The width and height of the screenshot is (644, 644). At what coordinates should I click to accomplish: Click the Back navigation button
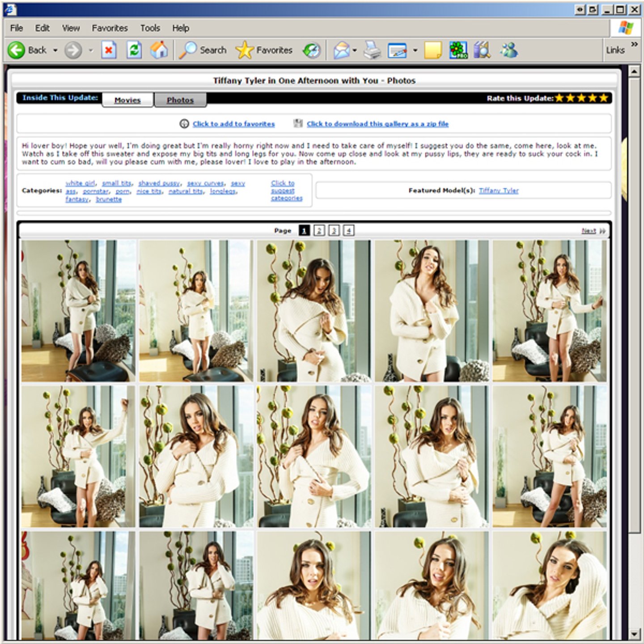(27, 50)
